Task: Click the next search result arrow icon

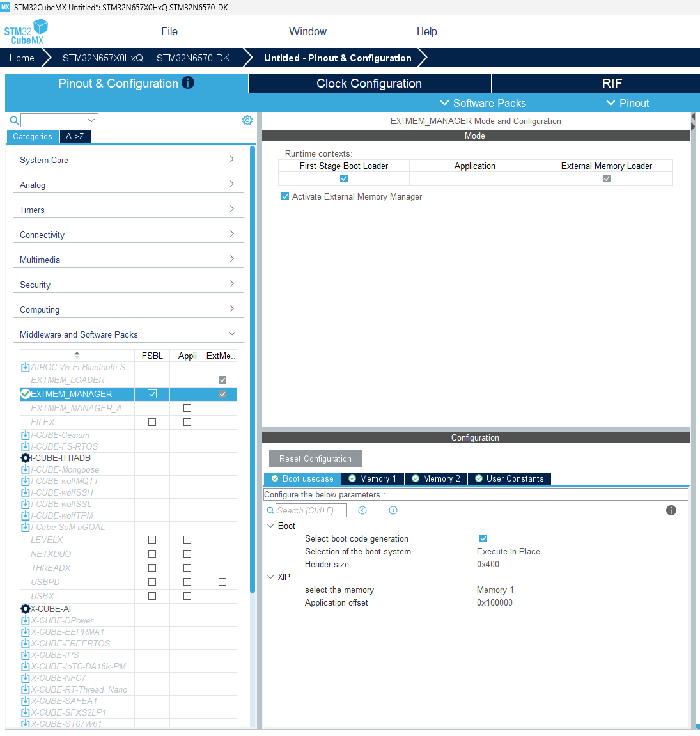Action: pyautogui.click(x=393, y=510)
